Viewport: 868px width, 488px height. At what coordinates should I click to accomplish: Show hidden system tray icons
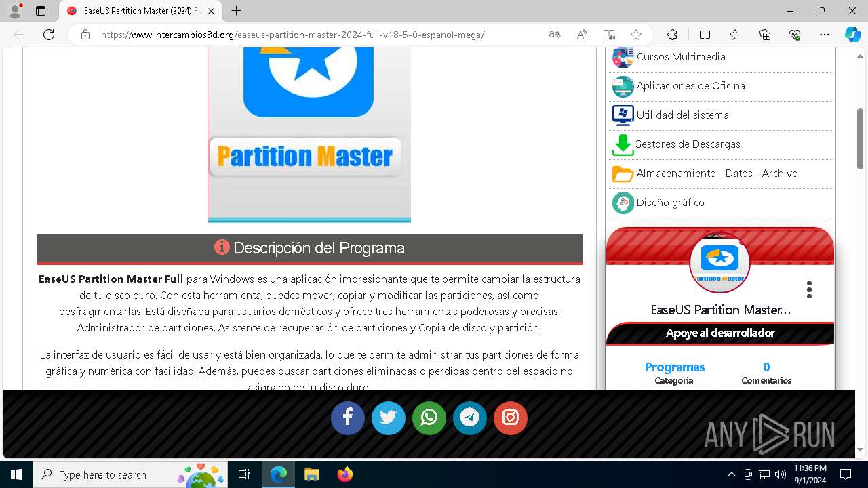(x=731, y=474)
